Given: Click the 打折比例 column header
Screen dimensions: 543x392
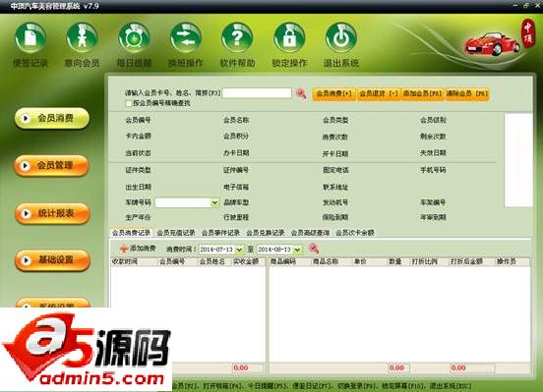Looking at the screenshot, I should 429,262.
